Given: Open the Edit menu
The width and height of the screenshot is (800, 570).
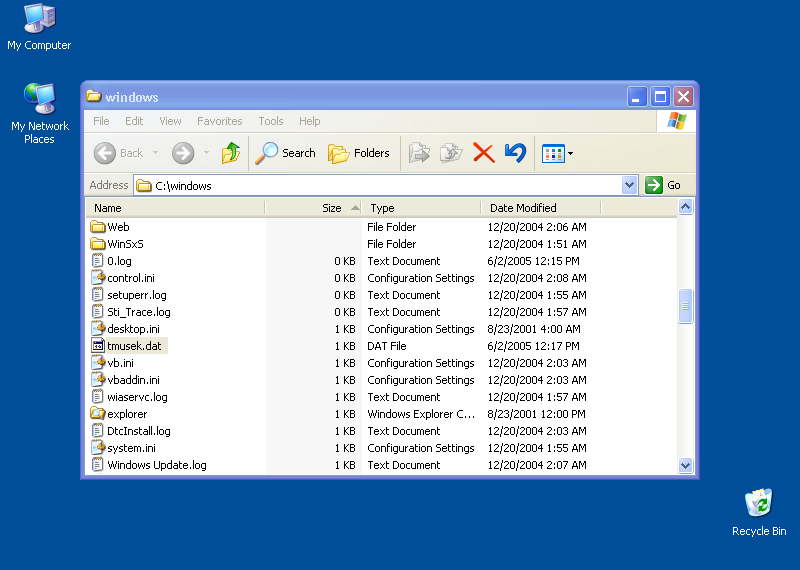Looking at the screenshot, I should pos(134,121).
